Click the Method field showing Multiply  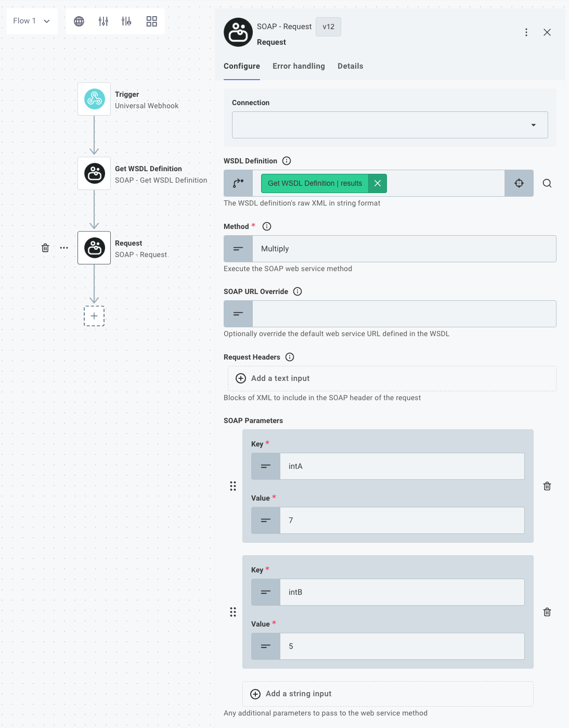405,249
